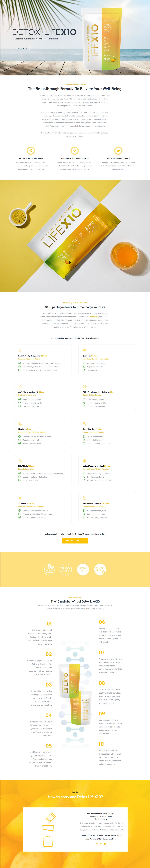Open the YouTube social icon
This screenshot has height=868, width=150.
point(105,844)
